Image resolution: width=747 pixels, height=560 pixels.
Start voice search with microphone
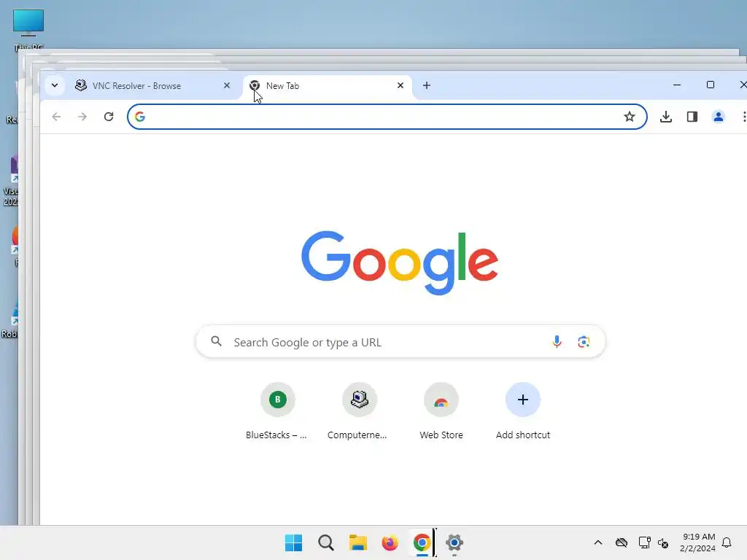(557, 342)
